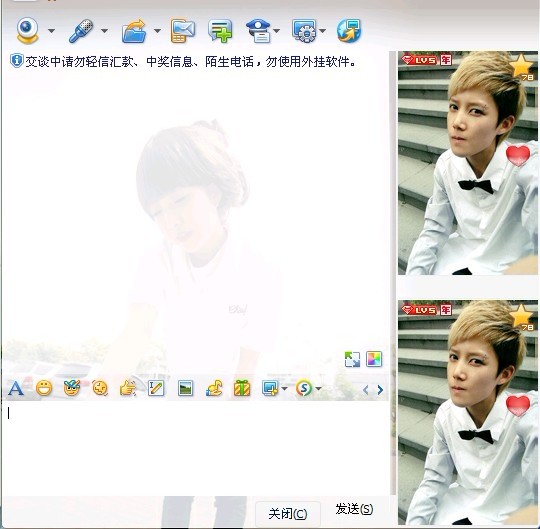The width and height of the screenshot is (540, 529).
Task: Open the Sogou S search icon
Action: [303, 389]
